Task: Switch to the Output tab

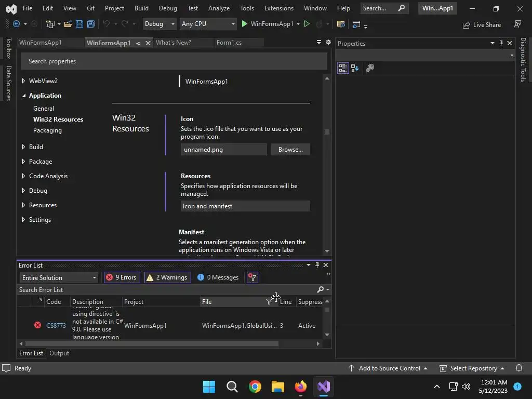Action: (59, 353)
